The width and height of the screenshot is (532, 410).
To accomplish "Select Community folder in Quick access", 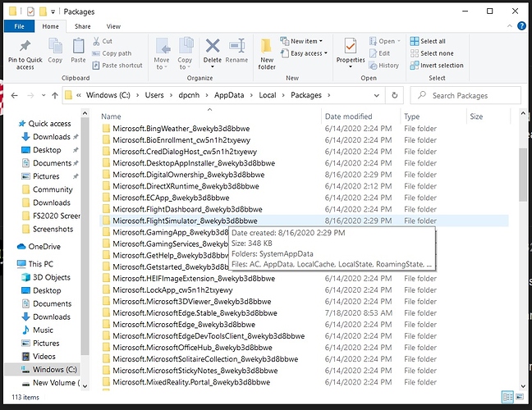I will click(53, 189).
